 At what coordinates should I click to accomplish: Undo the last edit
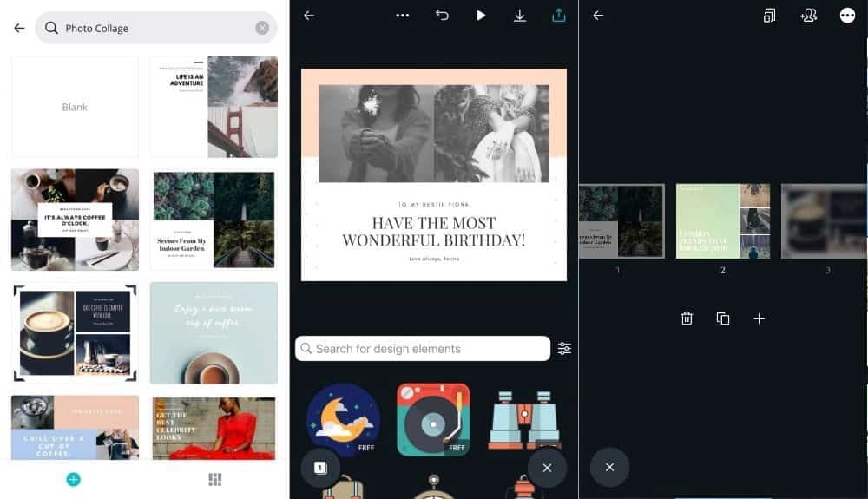[442, 16]
